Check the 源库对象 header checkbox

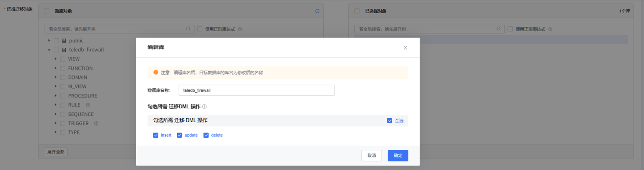pyautogui.click(x=47, y=11)
